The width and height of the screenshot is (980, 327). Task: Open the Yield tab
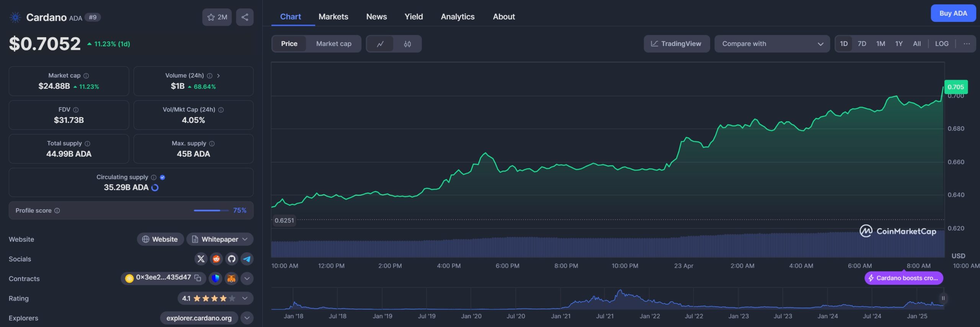414,17
